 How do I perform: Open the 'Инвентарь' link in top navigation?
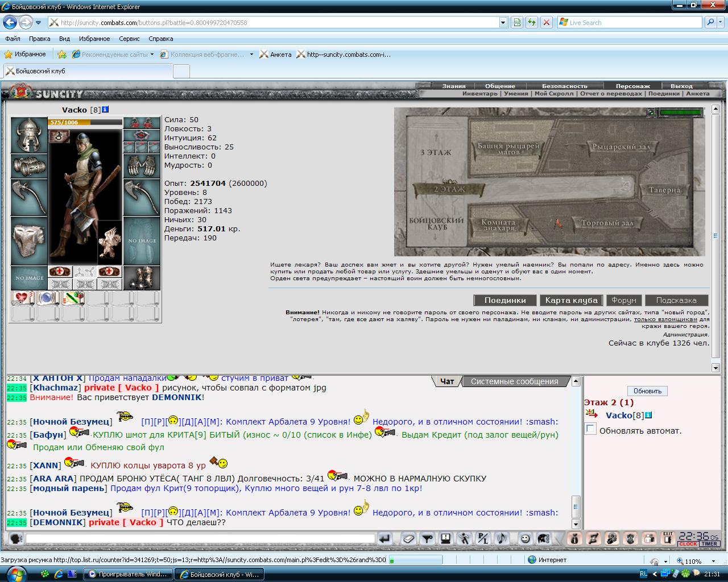tap(479, 94)
